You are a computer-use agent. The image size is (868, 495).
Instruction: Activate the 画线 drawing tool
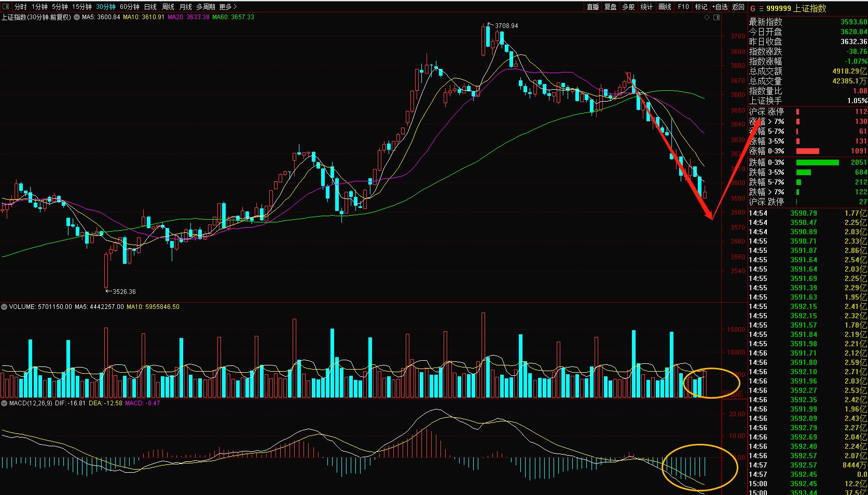[665, 7]
